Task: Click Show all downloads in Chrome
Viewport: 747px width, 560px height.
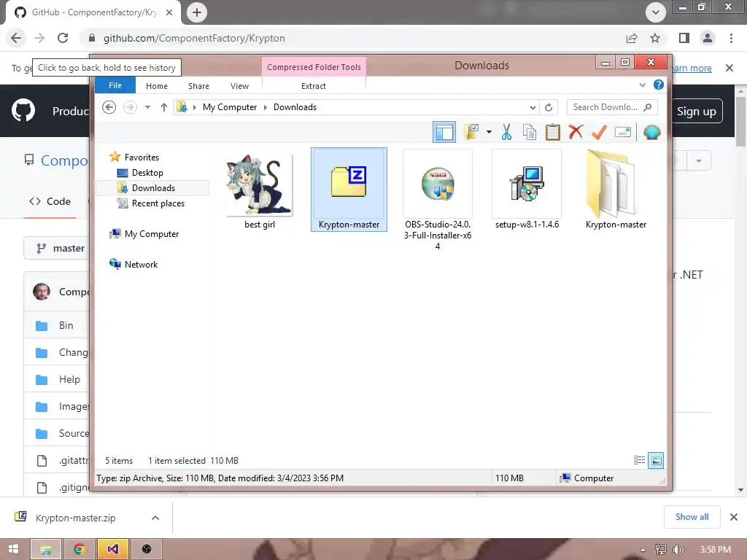Action: (x=692, y=517)
